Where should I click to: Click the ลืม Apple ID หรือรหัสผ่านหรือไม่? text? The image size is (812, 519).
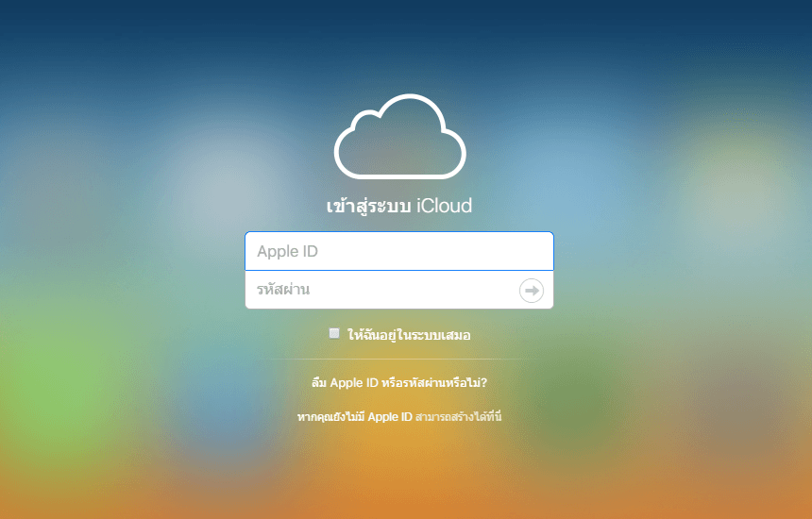coord(398,383)
